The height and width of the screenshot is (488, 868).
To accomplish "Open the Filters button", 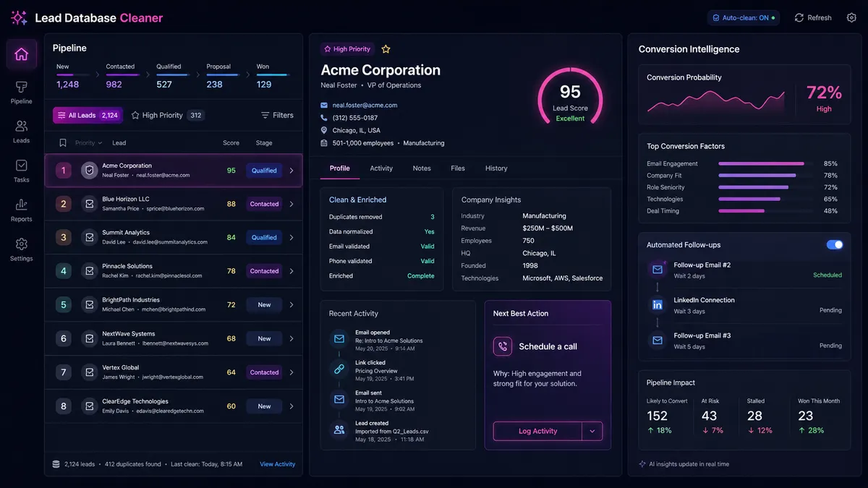I will 277,115.
